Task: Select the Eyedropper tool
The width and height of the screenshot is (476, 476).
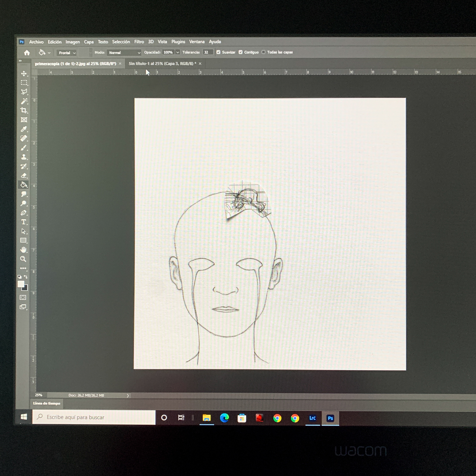Action: click(24, 129)
